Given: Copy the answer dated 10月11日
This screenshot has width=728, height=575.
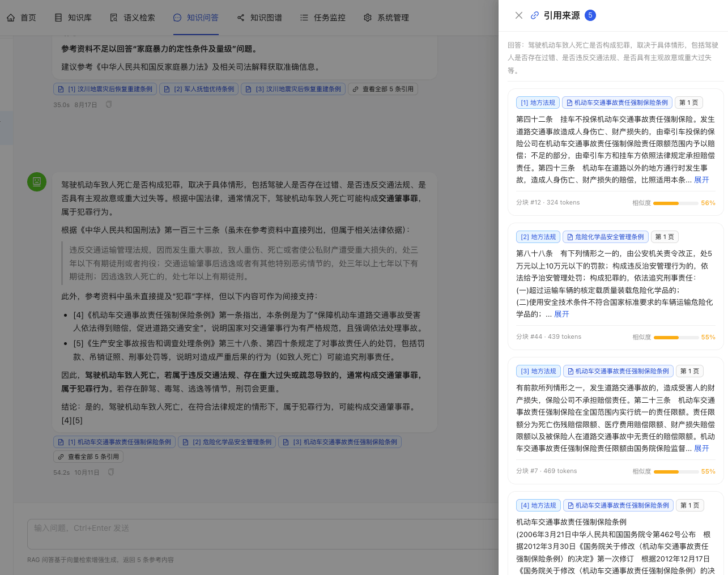Looking at the screenshot, I should coord(111,472).
